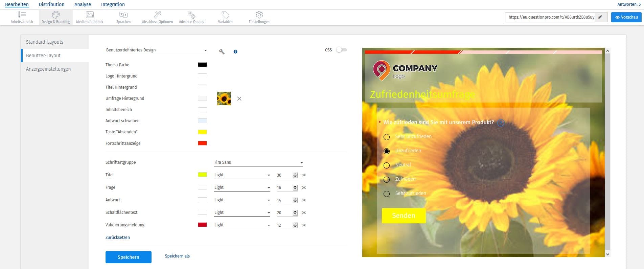
Task: Adjust the Frage font size stepper
Action: (x=295, y=188)
